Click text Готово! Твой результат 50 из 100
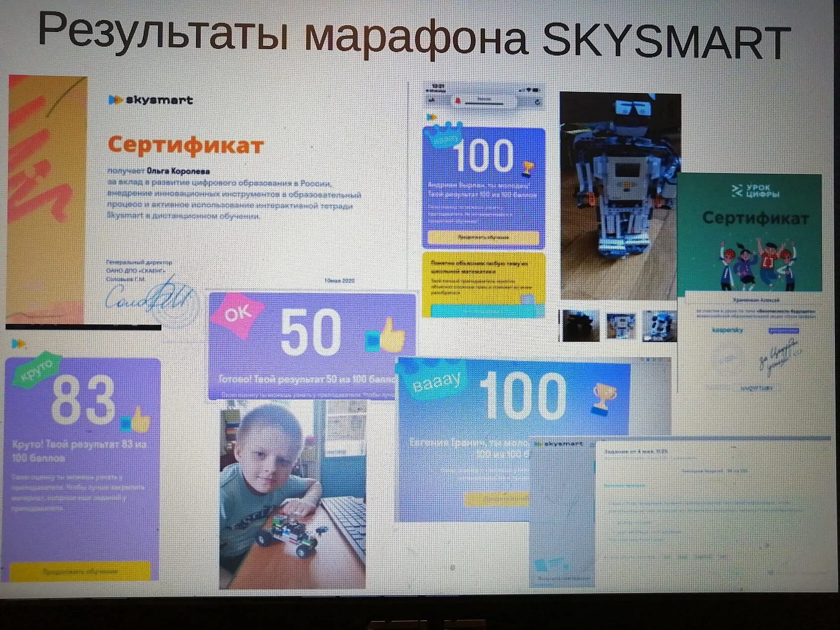Screen dimensions: 840x630 click(307, 379)
